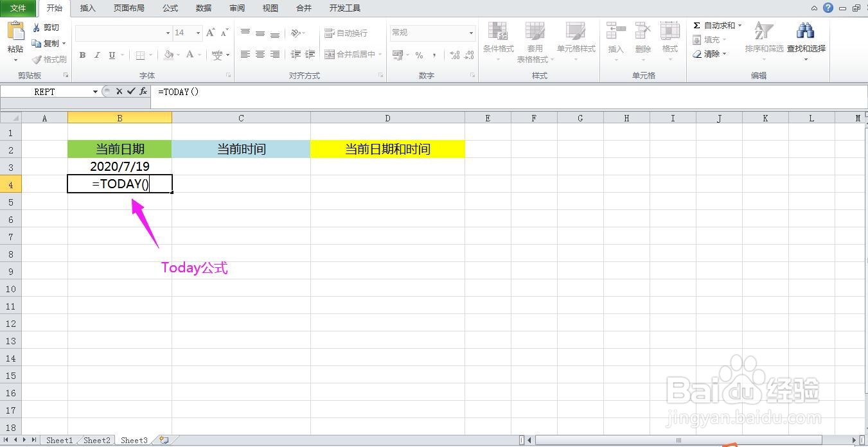Open the Sheet2 tab
The image size is (868, 447).
click(x=96, y=441)
